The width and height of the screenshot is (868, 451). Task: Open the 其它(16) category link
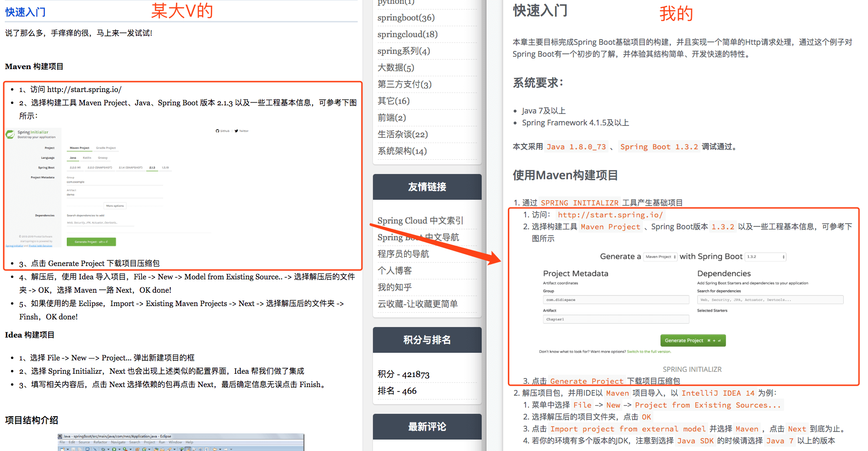tap(393, 101)
